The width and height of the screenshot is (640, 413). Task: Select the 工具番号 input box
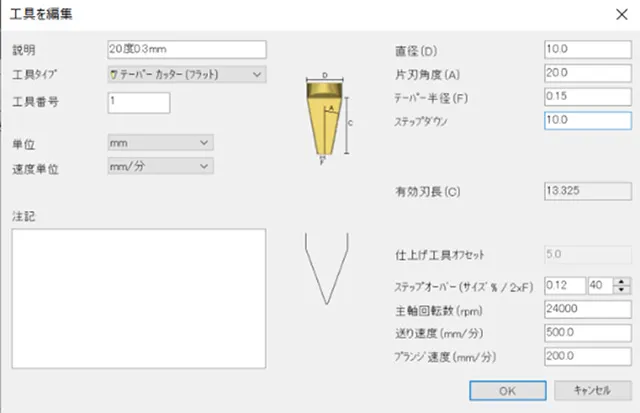click(138, 102)
